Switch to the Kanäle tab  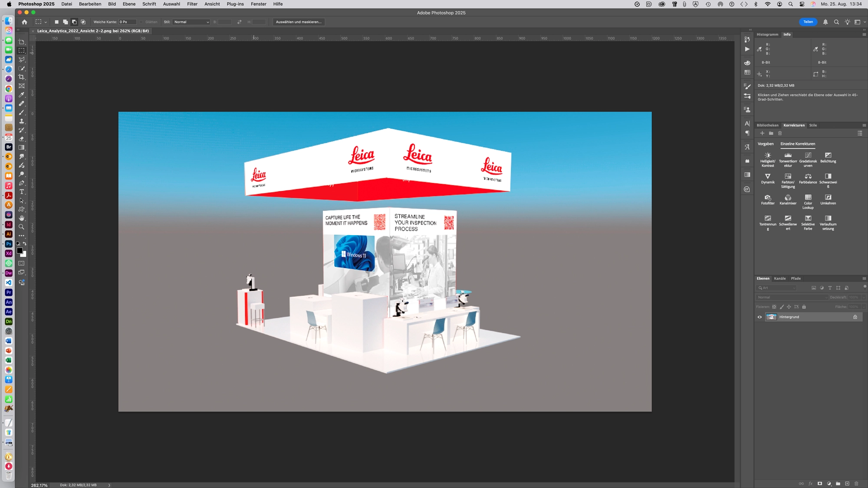(780, 278)
